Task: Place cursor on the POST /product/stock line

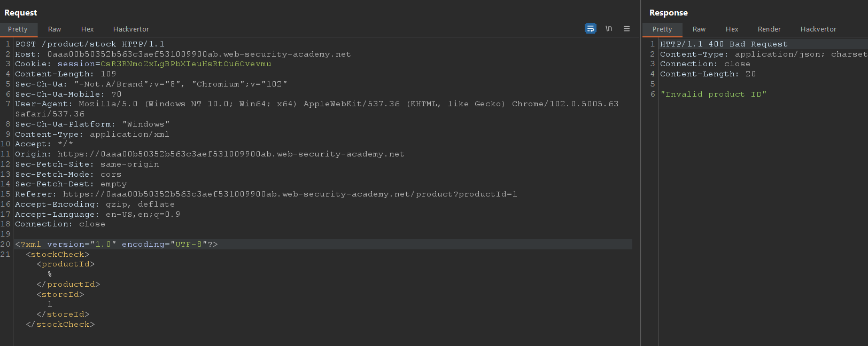Action: pyautogui.click(x=90, y=44)
